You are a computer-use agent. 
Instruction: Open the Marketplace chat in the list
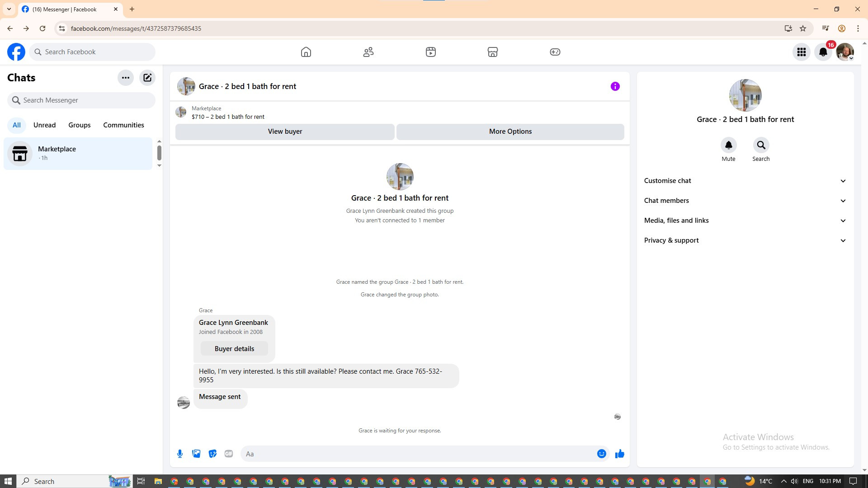click(78, 154)
